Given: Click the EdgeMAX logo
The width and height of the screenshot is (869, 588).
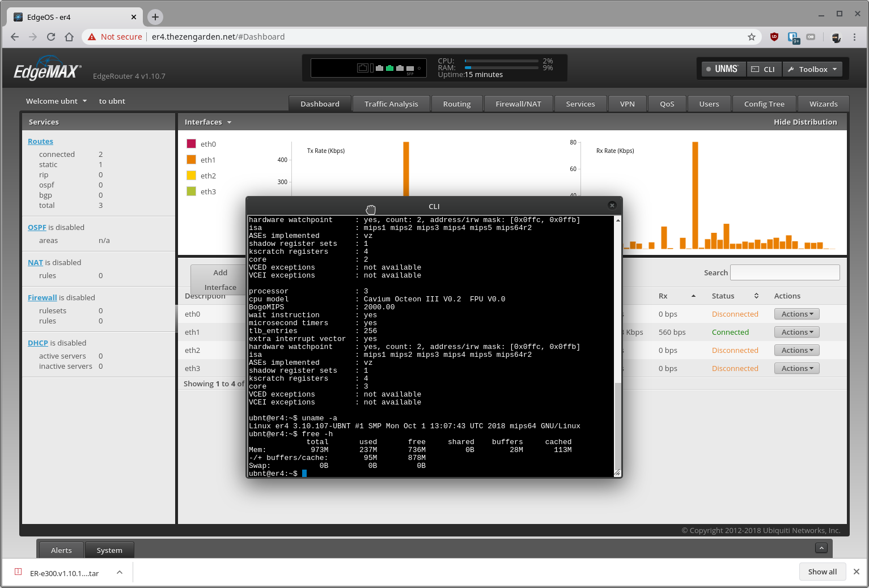Looking at the screenshot, I should [x=48, y=69].
